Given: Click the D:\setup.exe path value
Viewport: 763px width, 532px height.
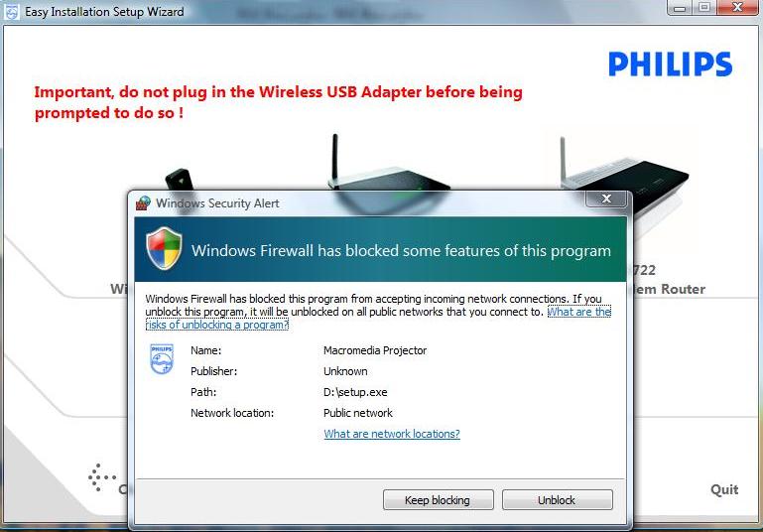Looking at the screenshot, I should (355, 392).
